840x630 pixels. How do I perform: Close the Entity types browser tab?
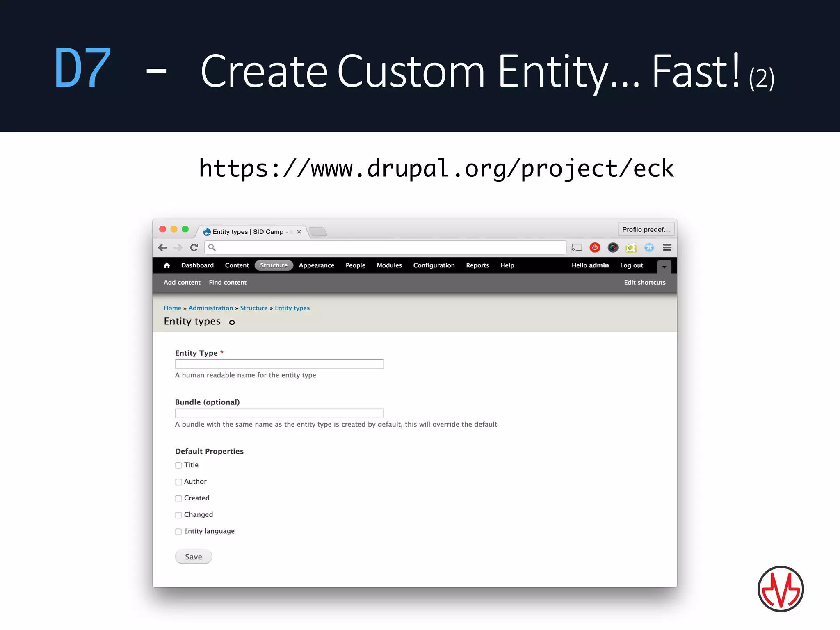299,232
